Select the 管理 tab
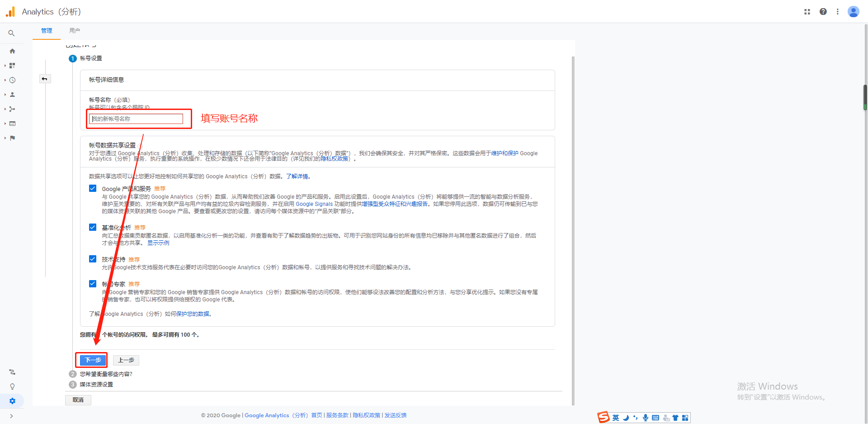Image resolution: width=868 pixels, height=424 pixels. (47, 31)
